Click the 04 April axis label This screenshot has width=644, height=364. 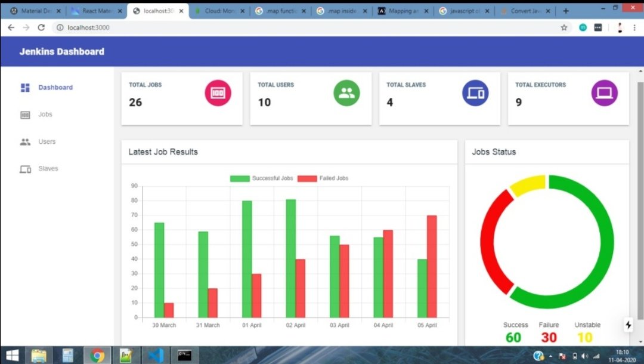(383, 325)
